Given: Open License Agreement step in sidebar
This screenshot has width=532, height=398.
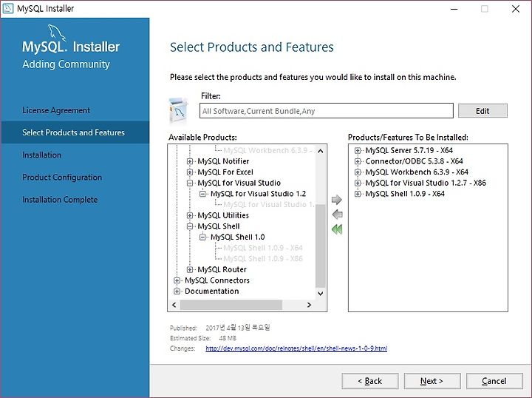Looking at the screenshot, I should tap(56, 110).
